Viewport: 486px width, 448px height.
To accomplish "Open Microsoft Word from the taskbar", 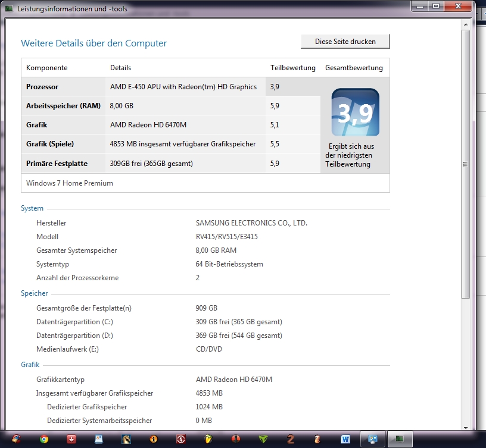I will tap(345, 439).
